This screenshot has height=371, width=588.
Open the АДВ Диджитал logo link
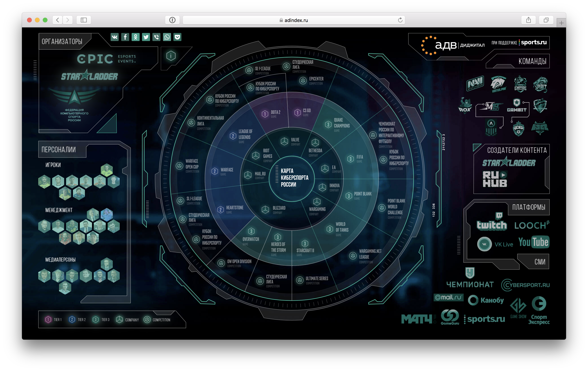(453, 45)
